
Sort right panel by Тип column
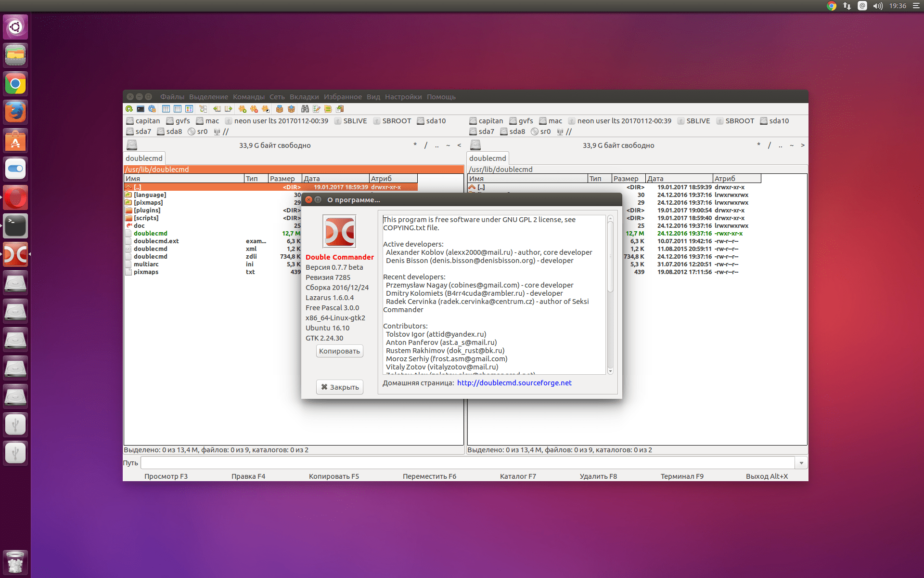click(600, 179)
